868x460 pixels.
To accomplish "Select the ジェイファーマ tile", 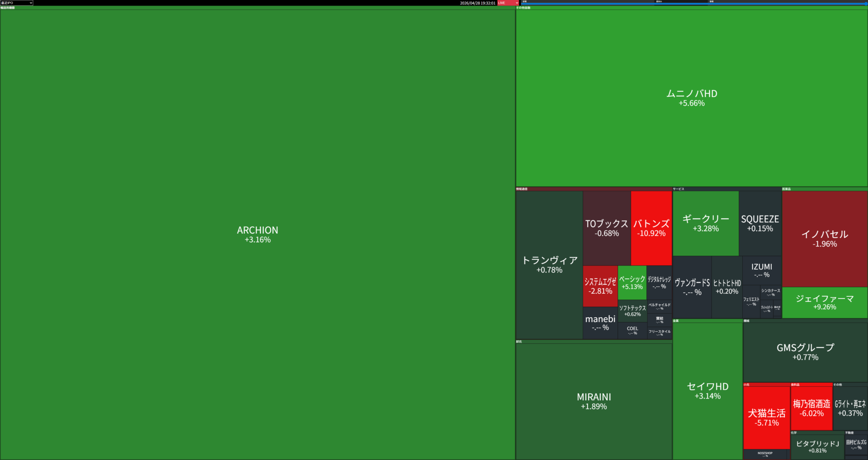I will (x=825, y=302).
